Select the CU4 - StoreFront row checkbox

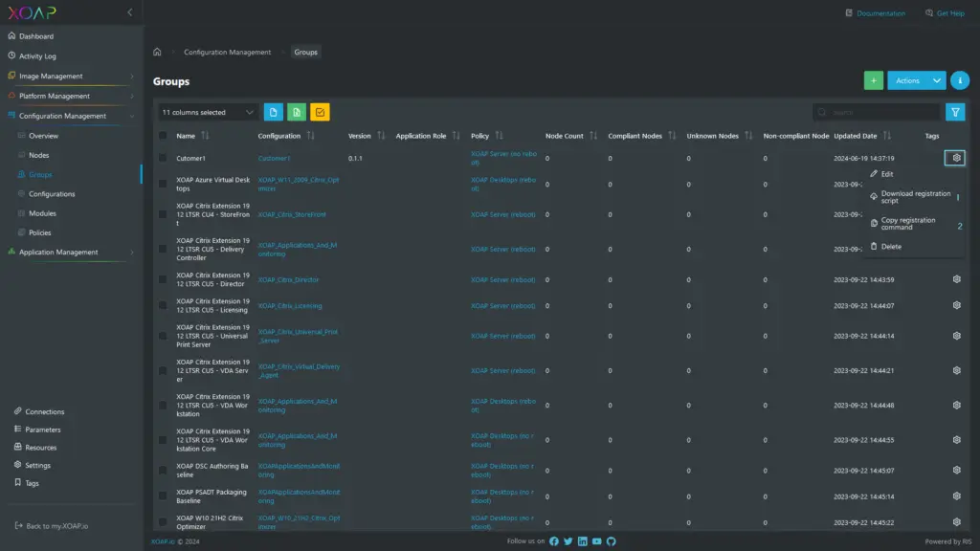[163, 214]
